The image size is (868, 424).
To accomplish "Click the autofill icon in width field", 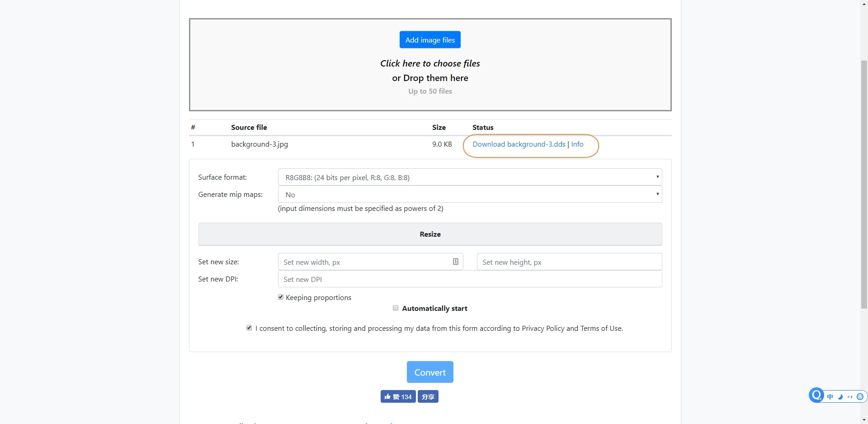I will tap(455, 262).
